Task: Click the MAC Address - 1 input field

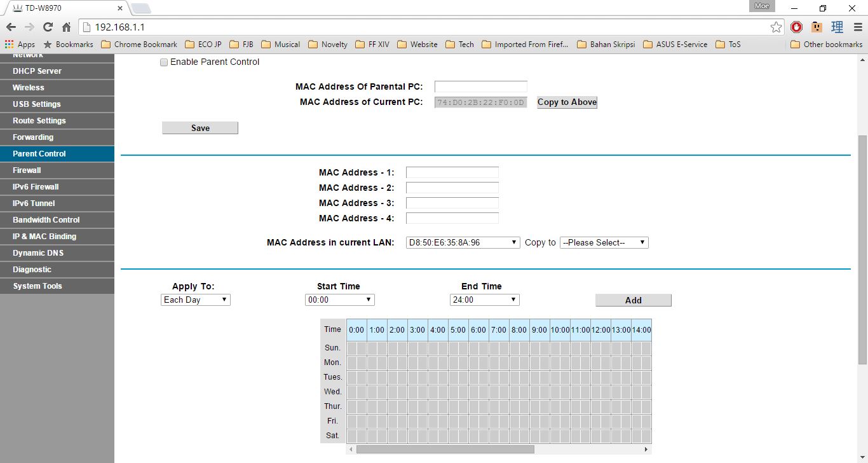Action: pos(452,172)
